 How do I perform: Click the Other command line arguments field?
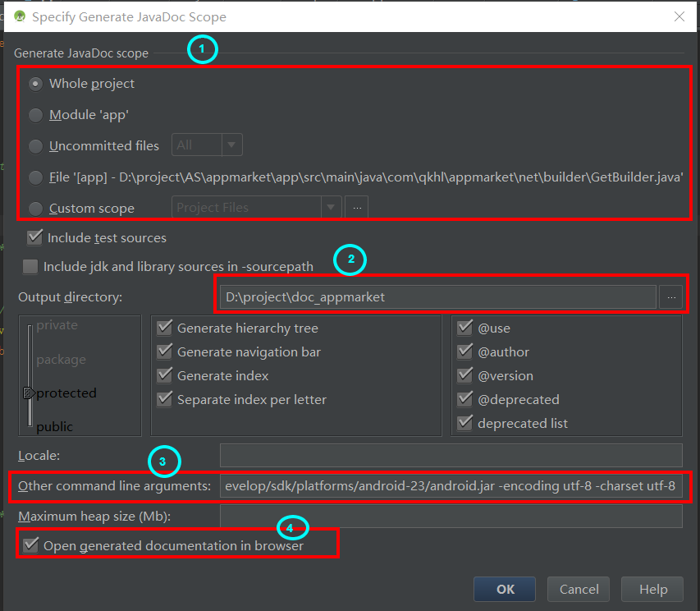pos(451,486)
